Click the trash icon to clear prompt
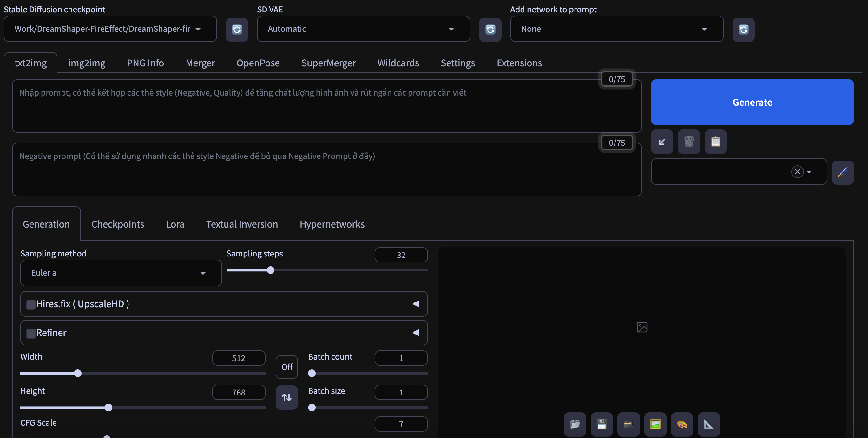The width and height of the screenshot is (868, 438). [x=688, y=142]
